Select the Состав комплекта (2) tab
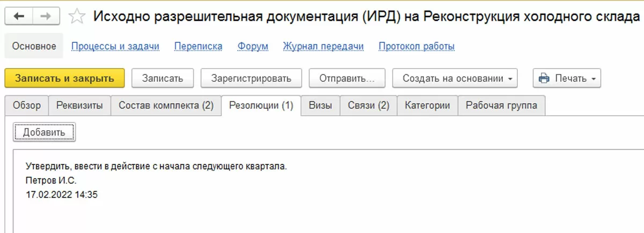644x233 pixels. click(x=166, y=106)
